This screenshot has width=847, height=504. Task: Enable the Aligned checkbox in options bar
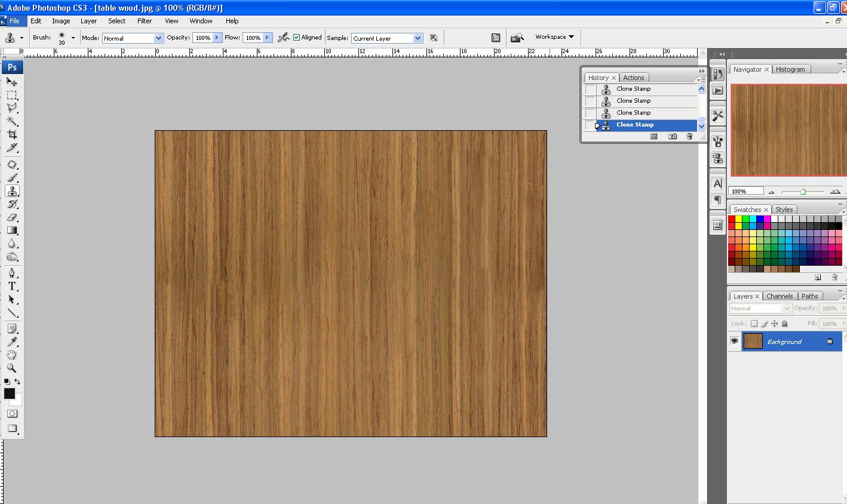[x=297, y=37]
